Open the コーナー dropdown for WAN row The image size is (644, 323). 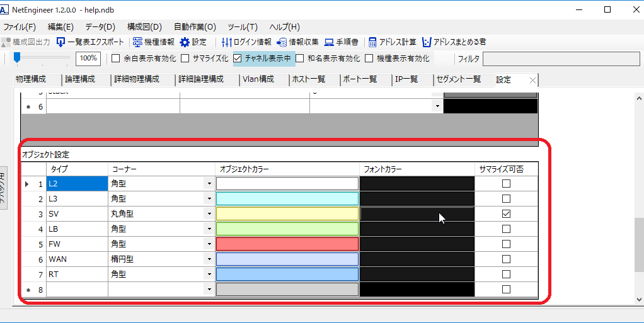coord(209,259)
